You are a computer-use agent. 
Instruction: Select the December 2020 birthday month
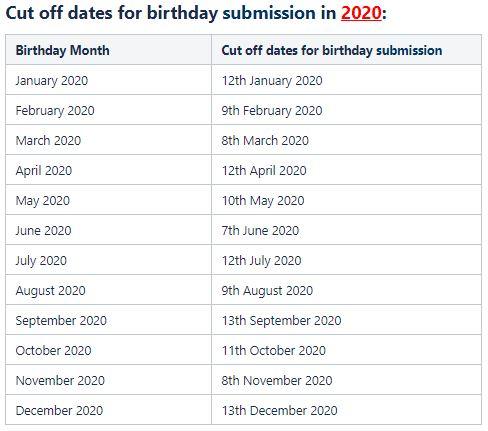pos(59,411)
